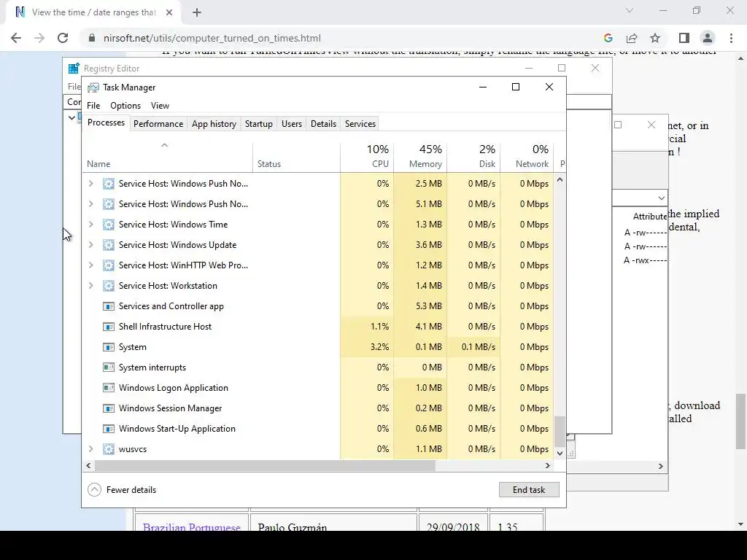
Task: Open the Chrome three-dot menu
Action: pos(731,38)
